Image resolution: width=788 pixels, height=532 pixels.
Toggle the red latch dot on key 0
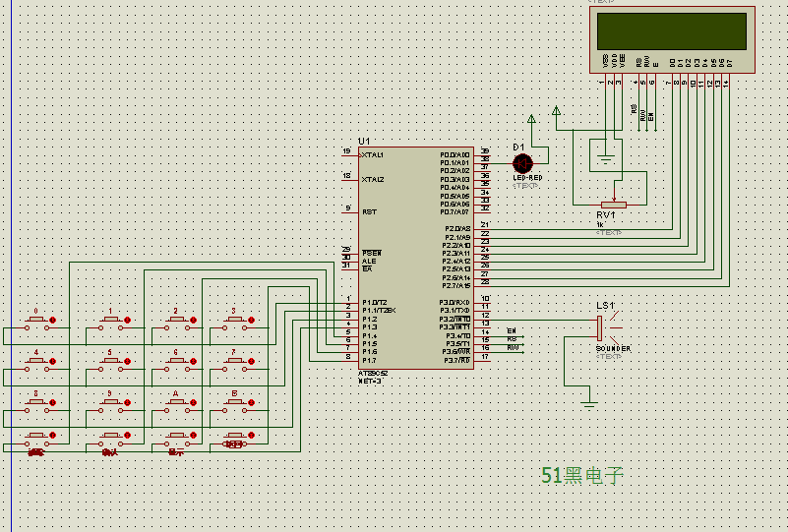click(x=53, y=320)
